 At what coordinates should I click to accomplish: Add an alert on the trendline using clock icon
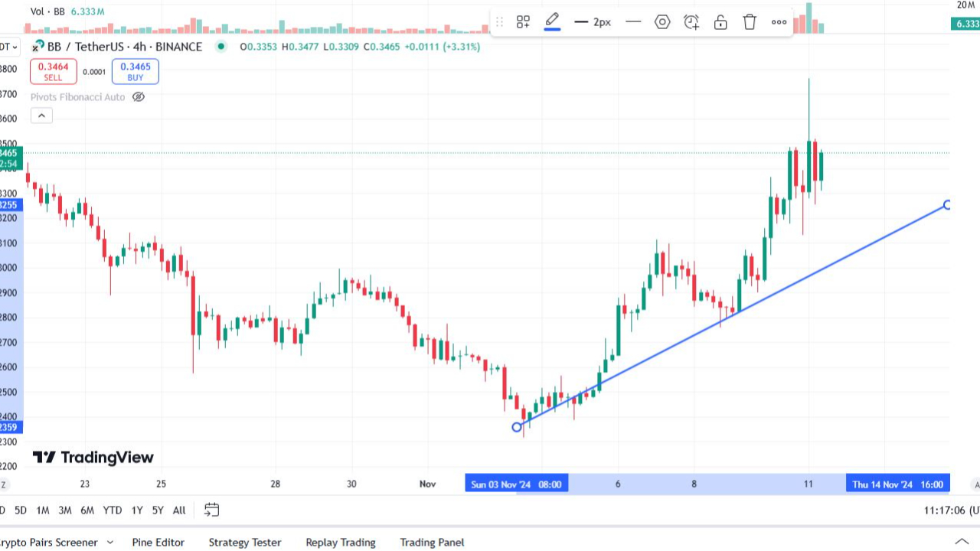(x=691, y=21)
